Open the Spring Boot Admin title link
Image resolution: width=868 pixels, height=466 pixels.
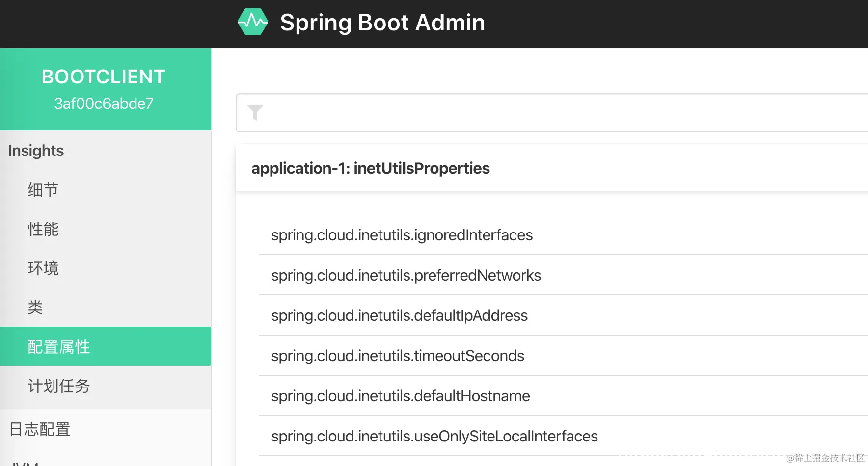[x=382, y=23]
